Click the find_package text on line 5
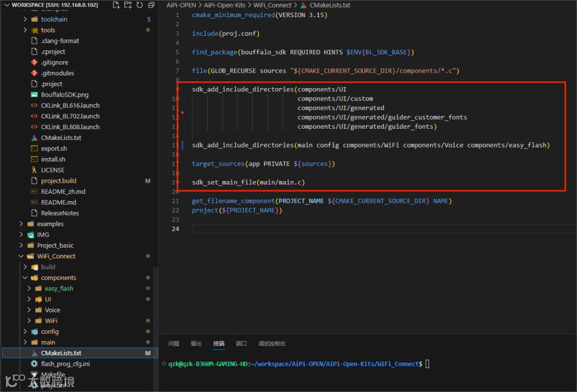This screenshot has height=392, width=577. click(x=214, y=52)
